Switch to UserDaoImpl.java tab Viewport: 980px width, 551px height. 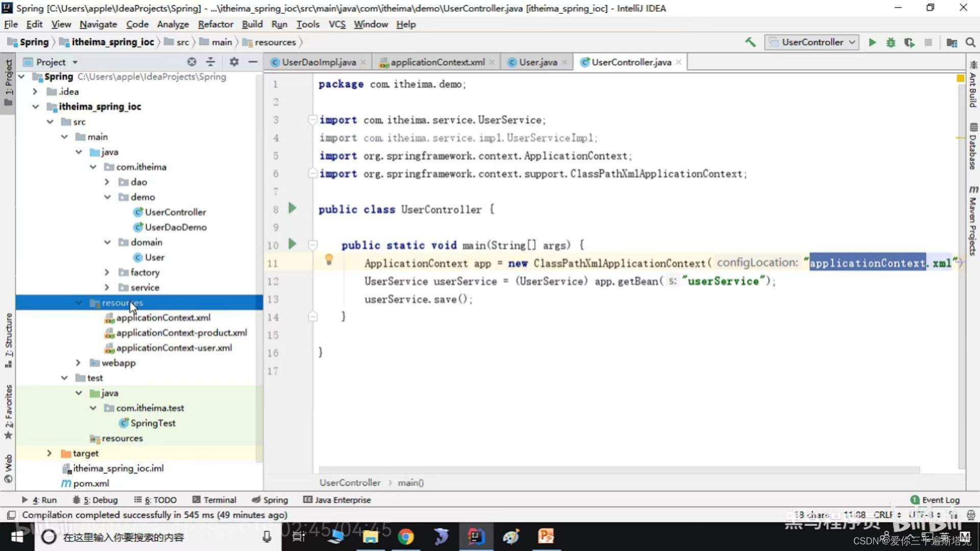pos(319,62)
